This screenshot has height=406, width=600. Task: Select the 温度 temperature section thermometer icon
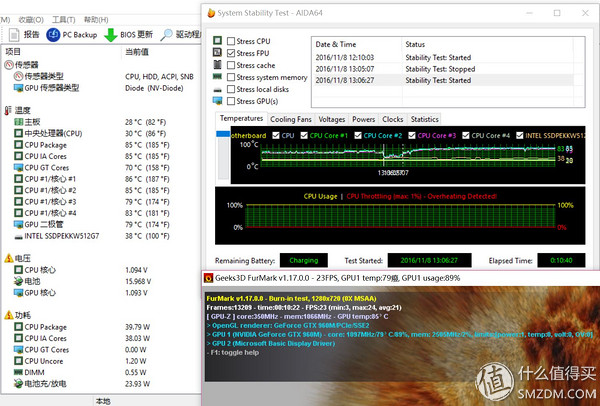pos(9,109)
